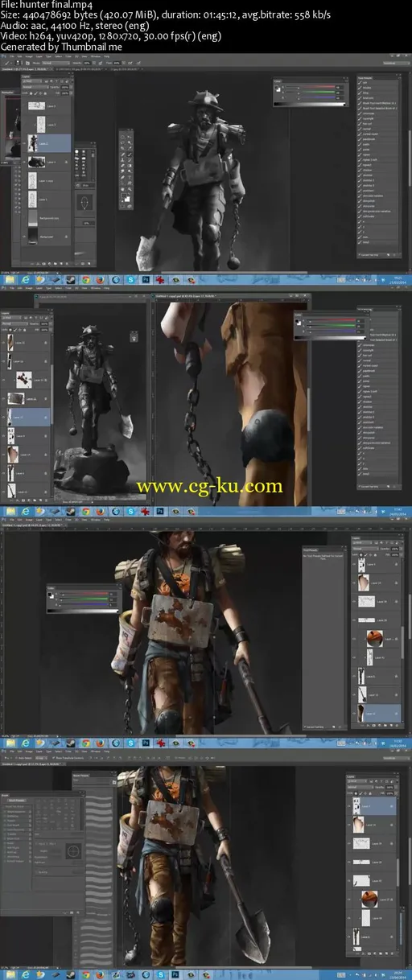Image resolution: width=412 pixels, height=980 pixels.
Task: Open the blend mode dropdown in the Brush panel frame's Layers panel
Action: tap(359, 787)
